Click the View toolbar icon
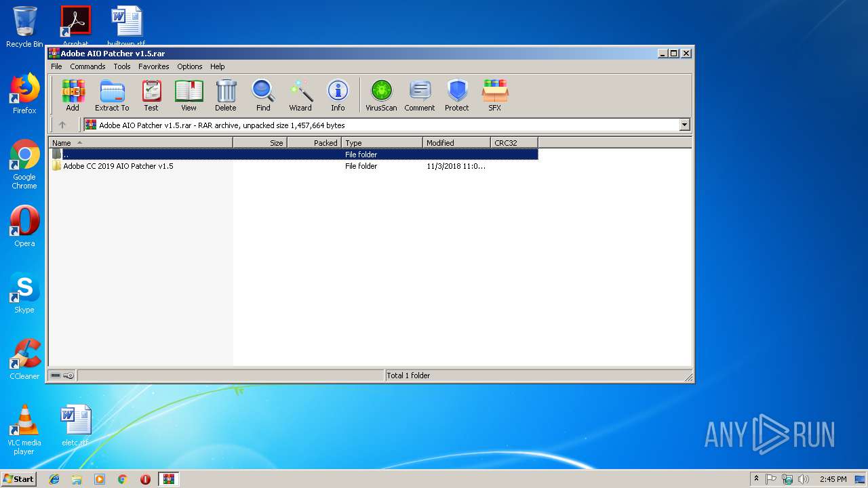Screen dimensions: 868x488 [x=189, y=95]
